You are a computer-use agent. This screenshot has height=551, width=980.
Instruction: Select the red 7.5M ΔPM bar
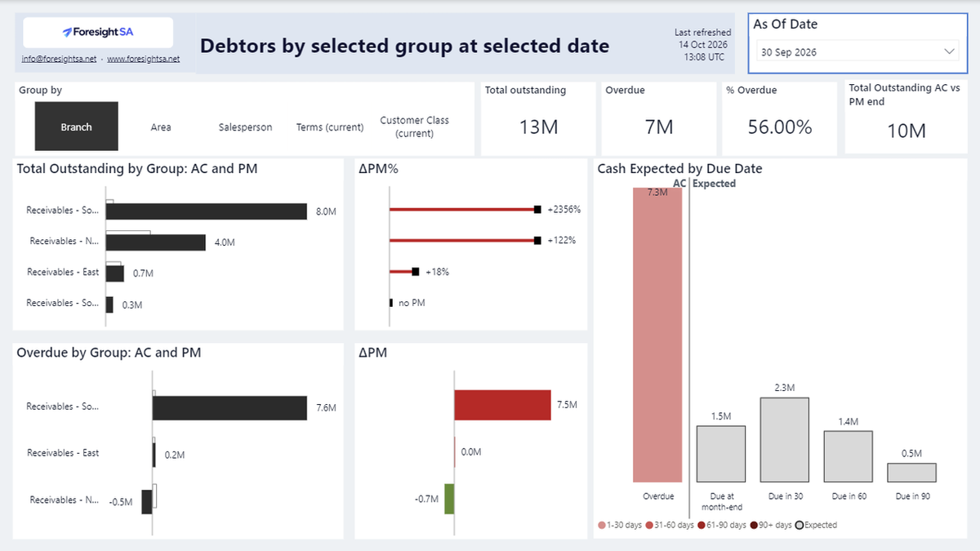tap(503, 405)
